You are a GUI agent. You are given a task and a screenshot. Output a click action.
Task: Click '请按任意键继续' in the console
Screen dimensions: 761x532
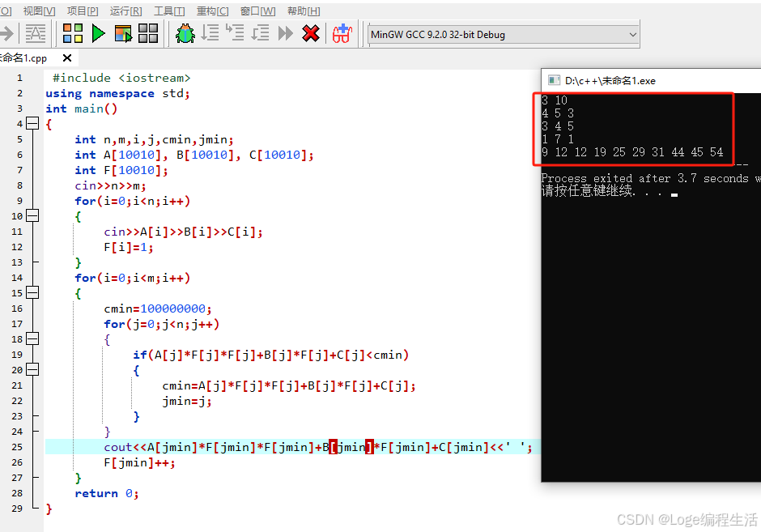tap(587, 191)
